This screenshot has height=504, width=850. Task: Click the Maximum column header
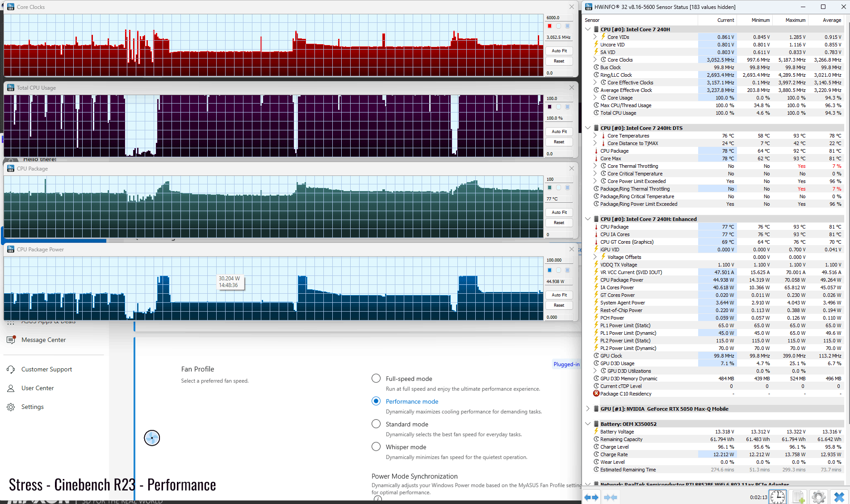pos(790,20)
